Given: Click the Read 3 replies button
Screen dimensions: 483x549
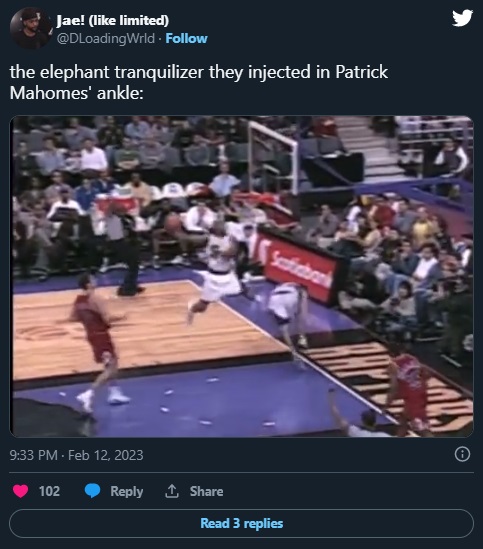Looking at the screenshot, I should click(241, 523).
